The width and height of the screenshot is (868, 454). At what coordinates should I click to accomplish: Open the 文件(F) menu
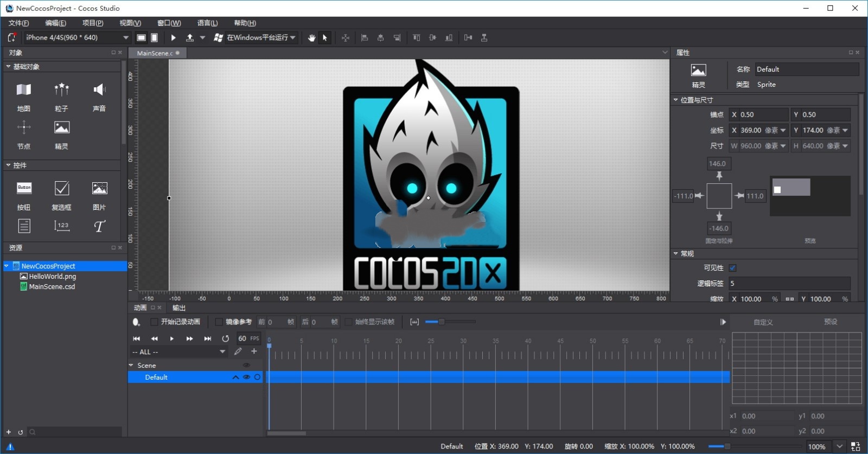coord(18,23)
